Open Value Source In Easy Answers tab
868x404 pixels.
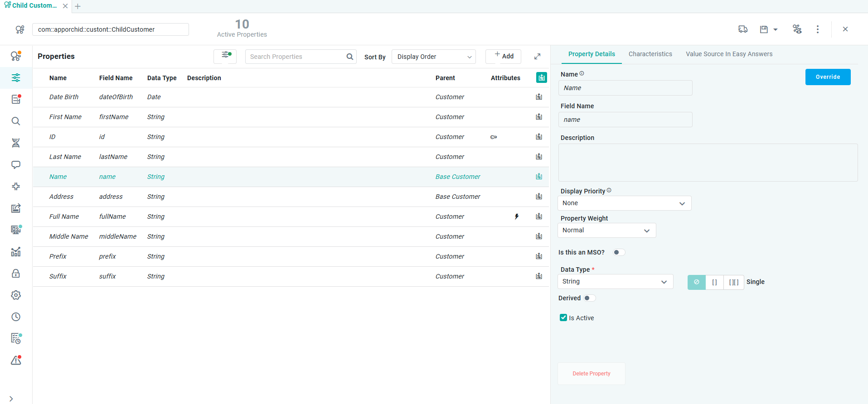pos(729,54)
